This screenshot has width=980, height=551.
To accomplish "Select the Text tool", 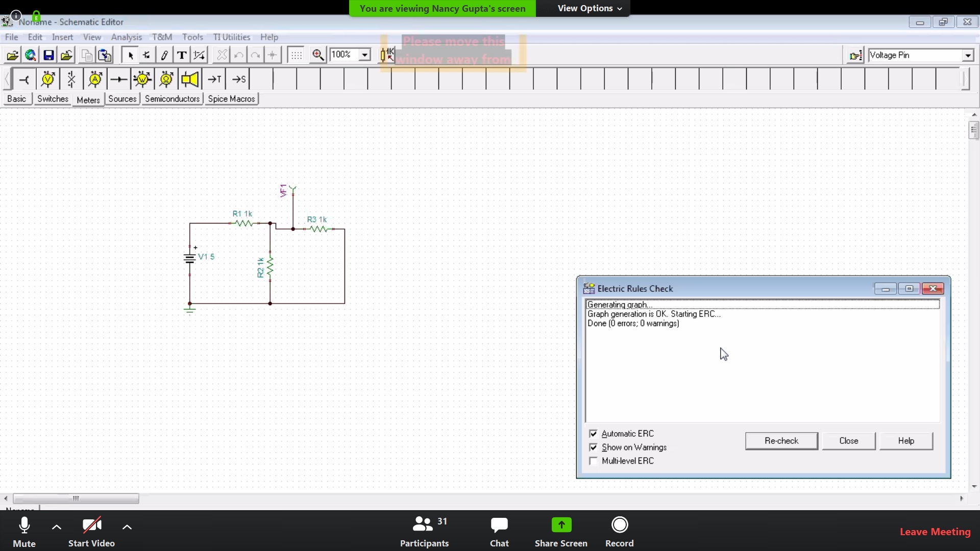I will click(x=182, y=55).
